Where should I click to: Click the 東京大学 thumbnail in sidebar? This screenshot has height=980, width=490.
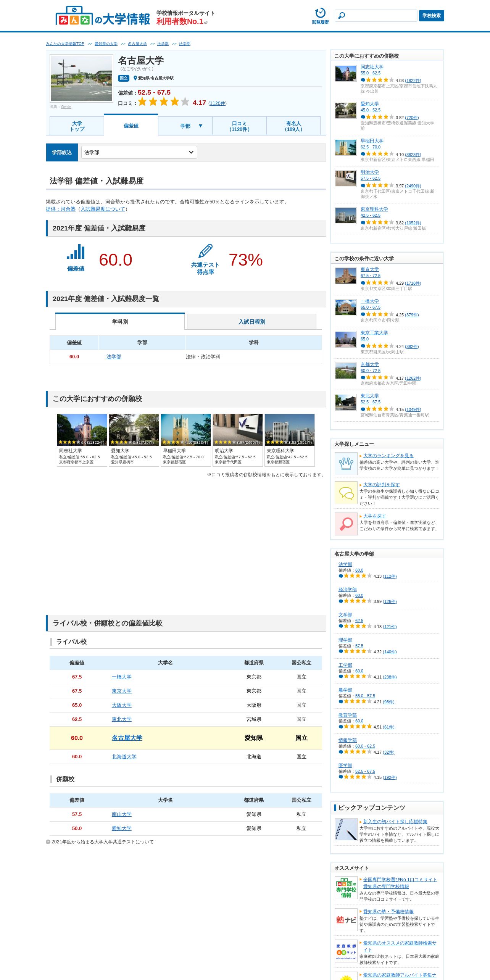pyautogui.click(x=346, y=276)
